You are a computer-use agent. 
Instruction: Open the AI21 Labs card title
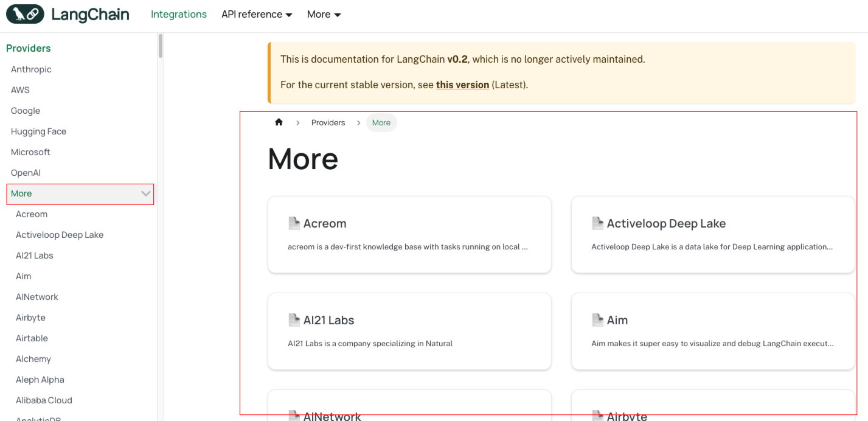[328, 320]
